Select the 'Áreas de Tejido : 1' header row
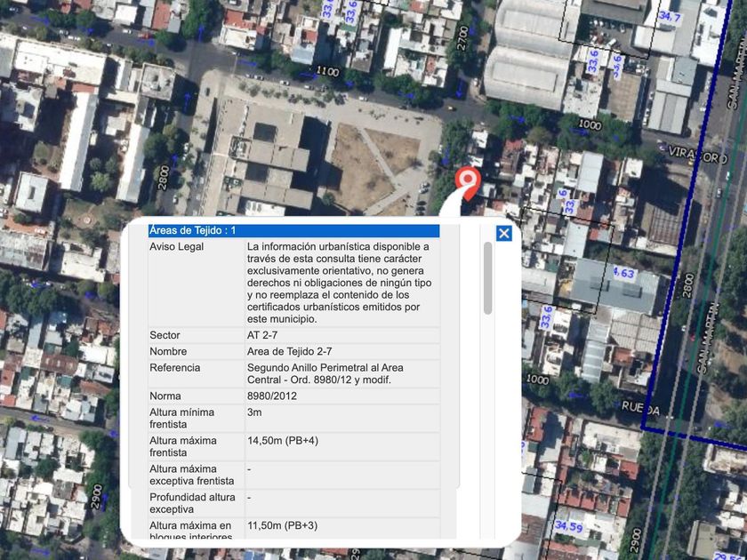 coord(293,231)
